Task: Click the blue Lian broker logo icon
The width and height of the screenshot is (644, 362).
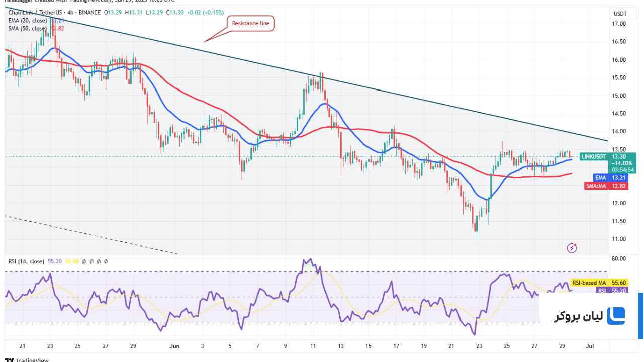Action: click(616, 316)
